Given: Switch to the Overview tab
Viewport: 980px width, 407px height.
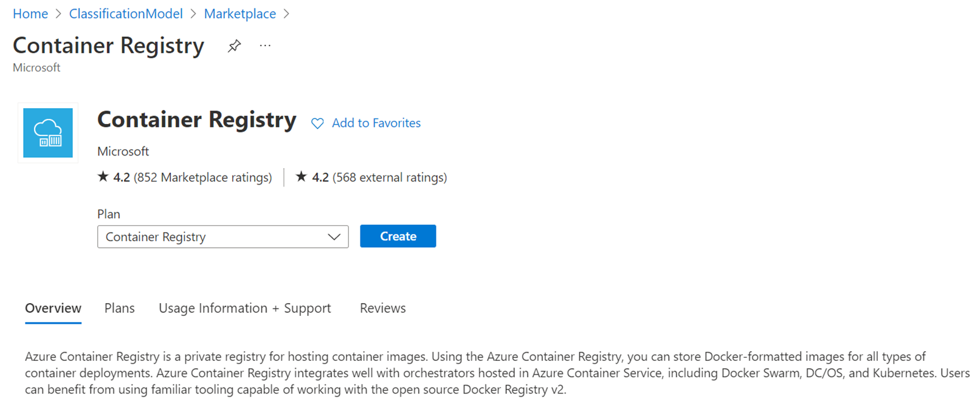Looking at the screenshot, I should [x=53, y=308].
